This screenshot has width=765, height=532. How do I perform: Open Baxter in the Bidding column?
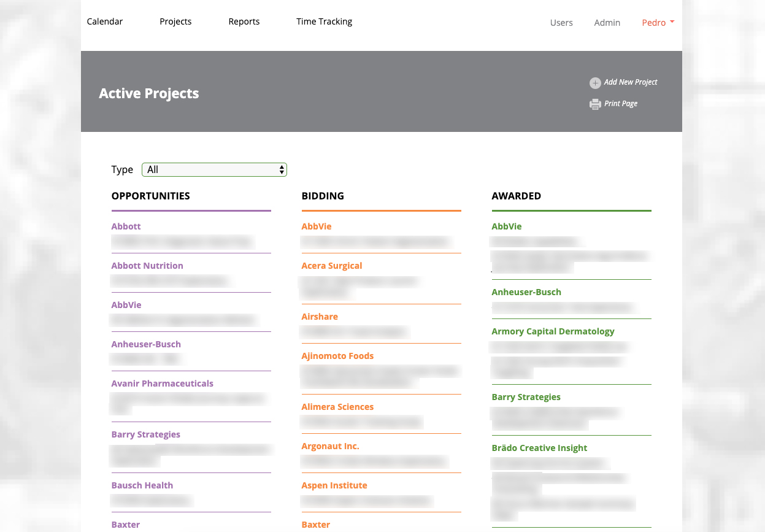coord(316,525)
